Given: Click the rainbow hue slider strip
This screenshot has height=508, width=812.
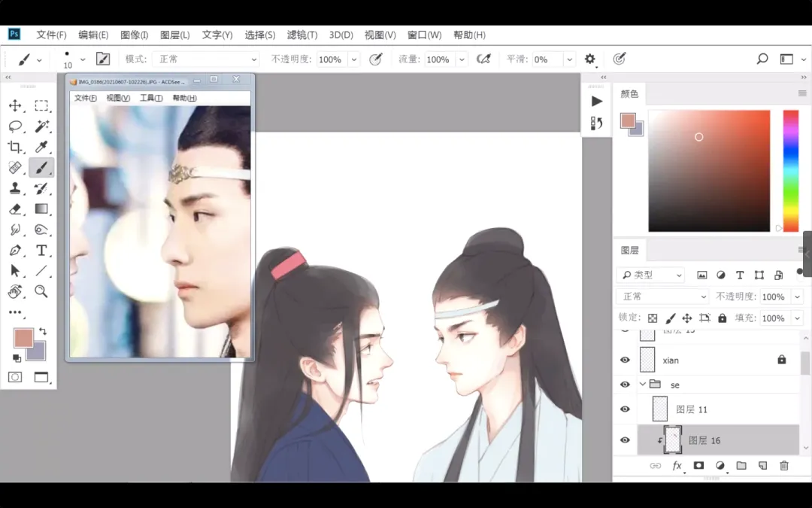Looking at the screenshot, I should [790, 171].
